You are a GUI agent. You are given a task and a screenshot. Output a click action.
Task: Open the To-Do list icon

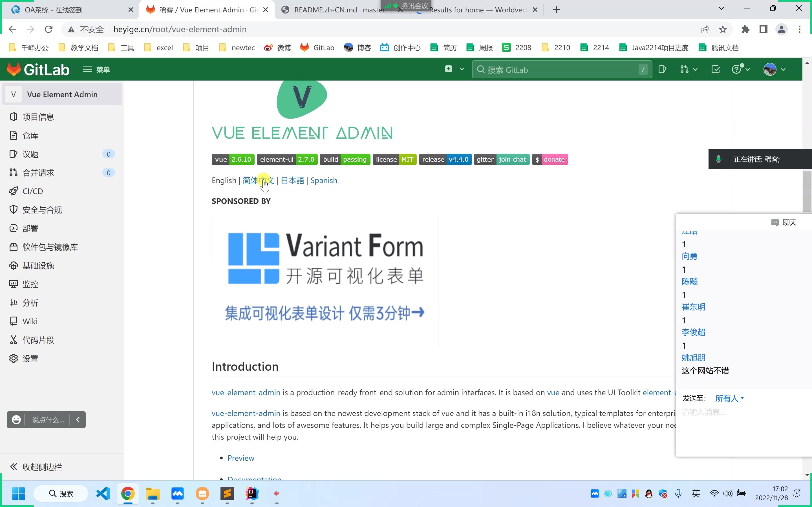pyautogui.click(x=716, y=70)
